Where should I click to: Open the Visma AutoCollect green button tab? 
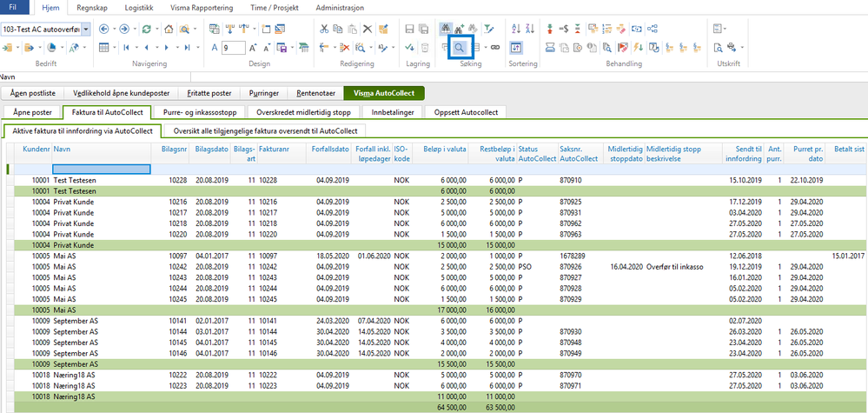pyautogui.click(x=384, y=94)
